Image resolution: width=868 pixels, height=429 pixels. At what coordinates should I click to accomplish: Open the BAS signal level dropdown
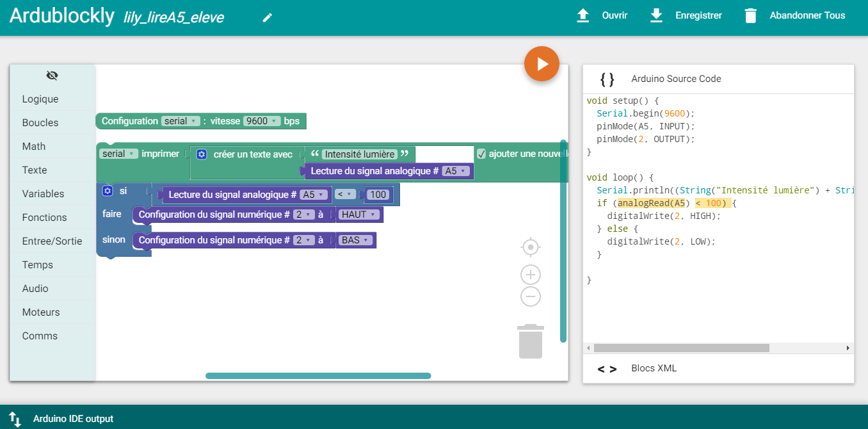(x=355, y=240)
